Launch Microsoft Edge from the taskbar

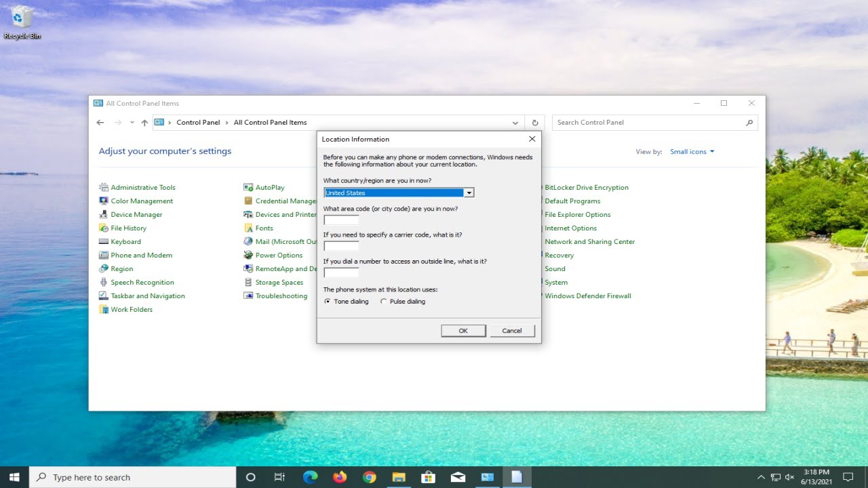point(310,477)
